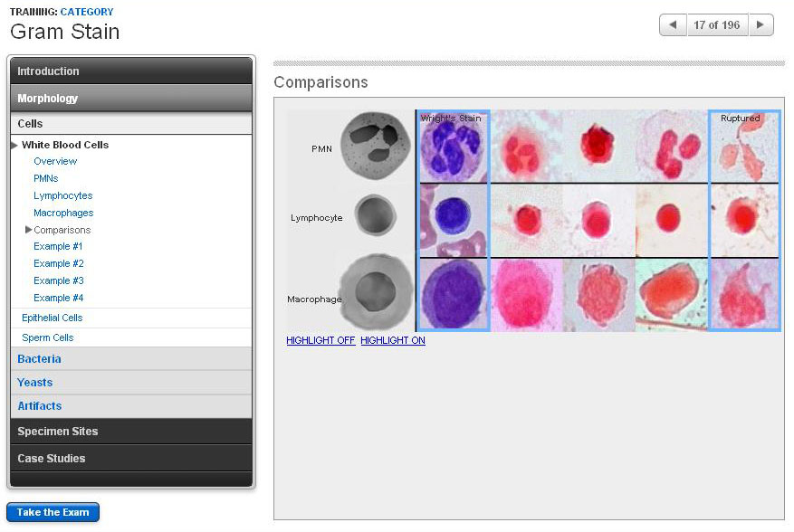The height and width of the screenshot is (532, 794).
Task: Expand the Comparisons tree node
Action: click(28, 229)
